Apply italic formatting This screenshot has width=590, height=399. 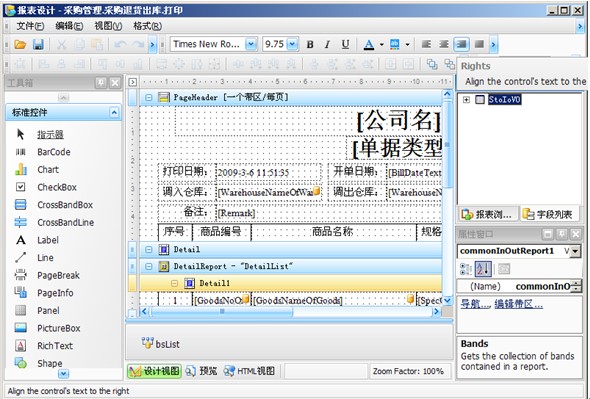coord(327,44)
